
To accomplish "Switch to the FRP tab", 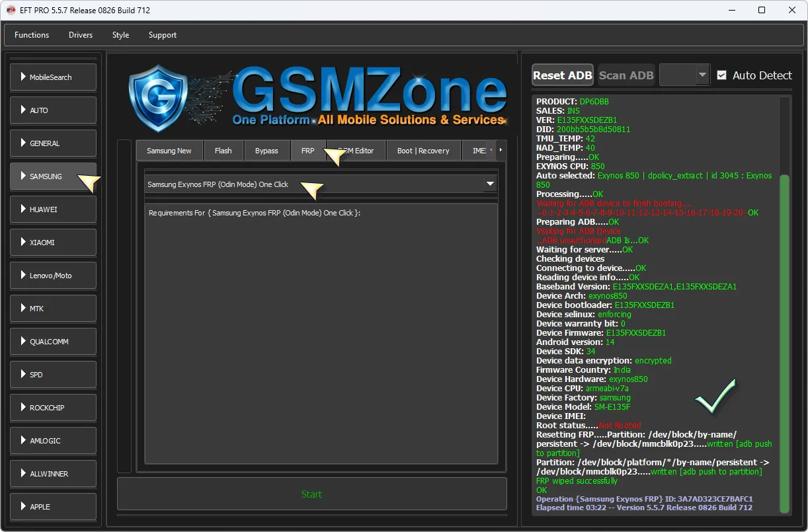I will click(x=308, y=151).
